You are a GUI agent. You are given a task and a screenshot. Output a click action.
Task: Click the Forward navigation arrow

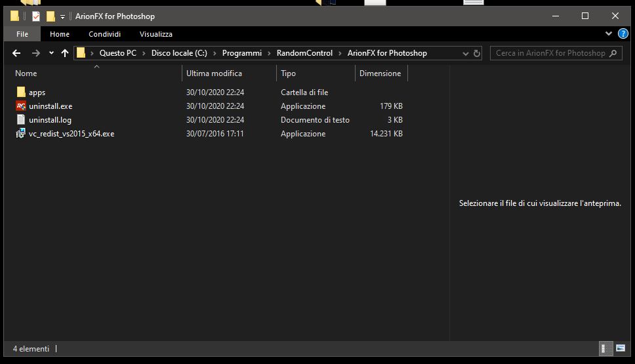[35, 53]
